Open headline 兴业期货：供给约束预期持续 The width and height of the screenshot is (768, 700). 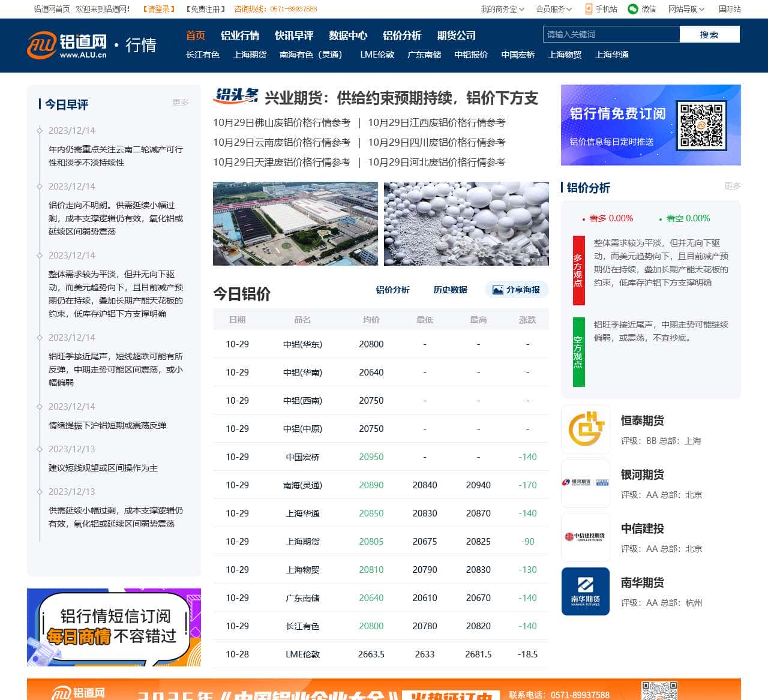click(x=401, y=98)
